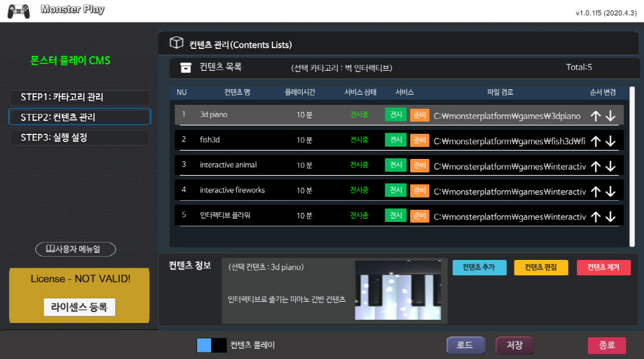Select the fish3d content name
The height and width of the screenshot is (359, 644).
(210, 140)
